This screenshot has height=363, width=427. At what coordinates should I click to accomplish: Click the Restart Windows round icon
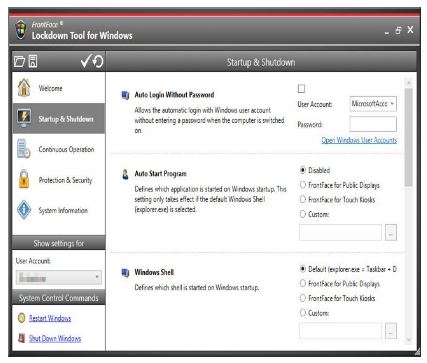pos(21,318)
